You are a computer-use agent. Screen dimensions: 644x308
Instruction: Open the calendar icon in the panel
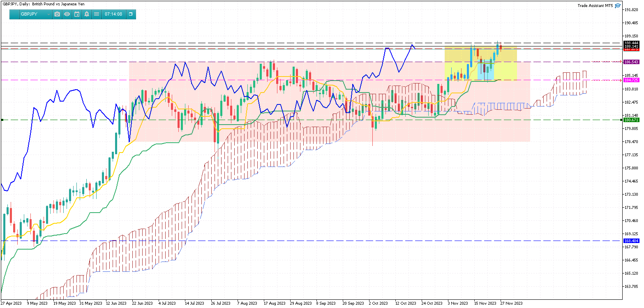pos(76,14)
